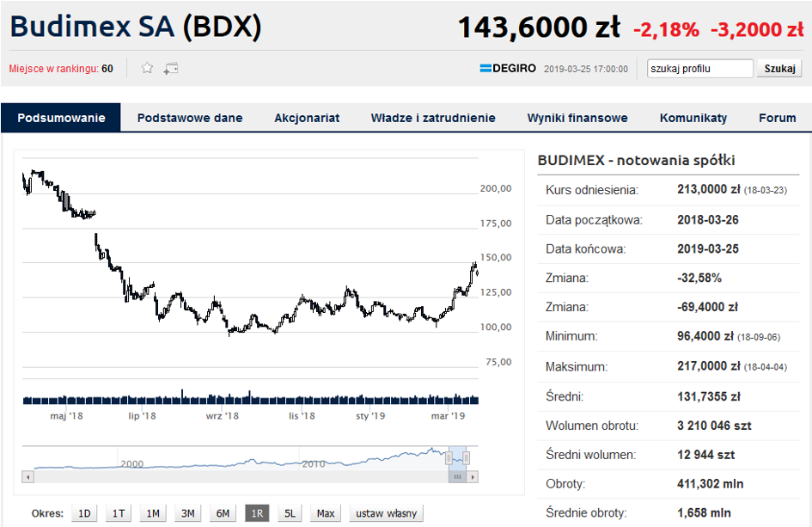Select the 6M chart period
The height and width of the screenshot is (527, 812).
coord(223,513)
